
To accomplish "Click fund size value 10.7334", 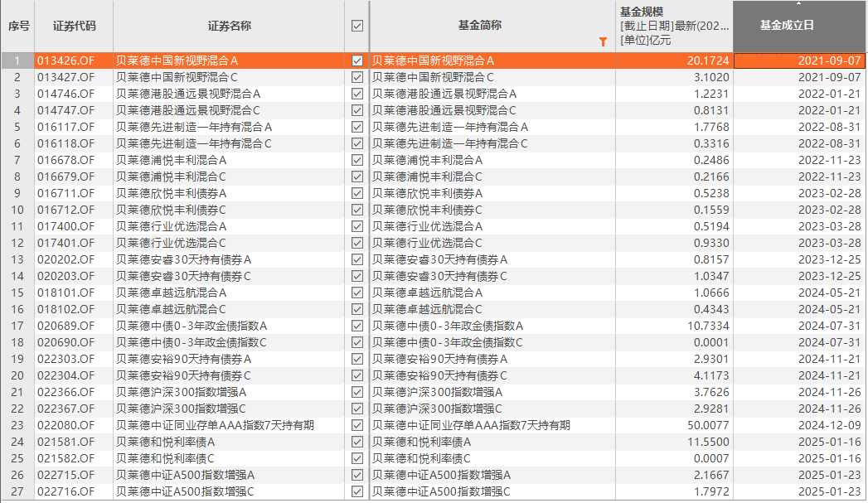I will (x=708, y=326).
